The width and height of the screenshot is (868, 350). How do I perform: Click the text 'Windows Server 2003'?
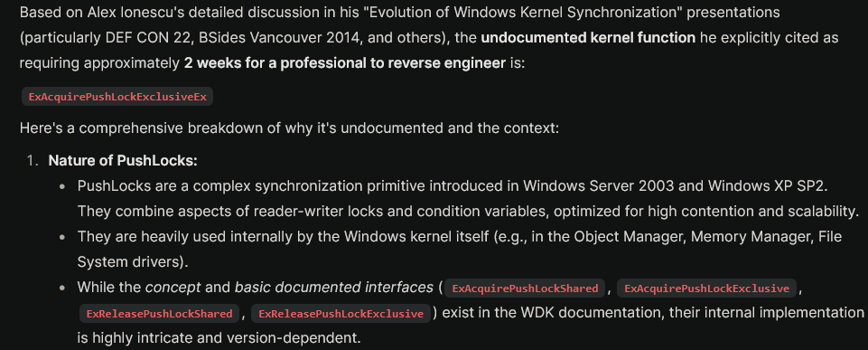coord(600,185)
